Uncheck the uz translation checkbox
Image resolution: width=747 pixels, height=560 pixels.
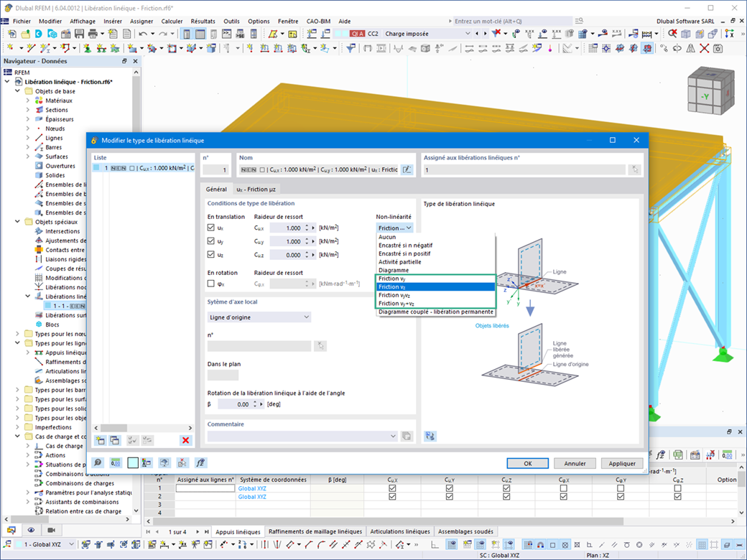(211, 254)
